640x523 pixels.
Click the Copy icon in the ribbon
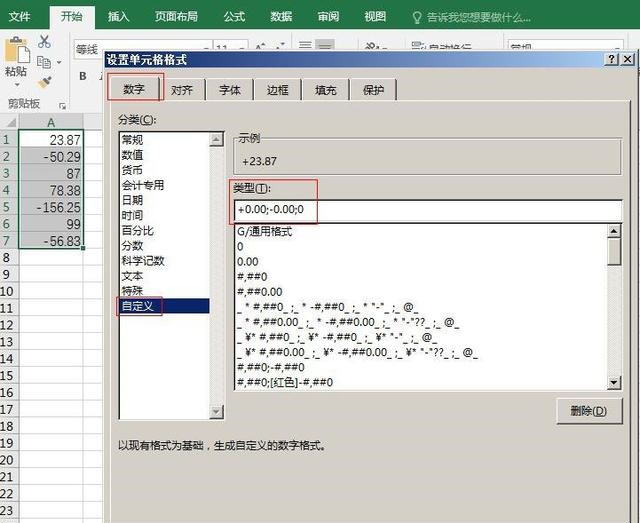click(44, 62)
